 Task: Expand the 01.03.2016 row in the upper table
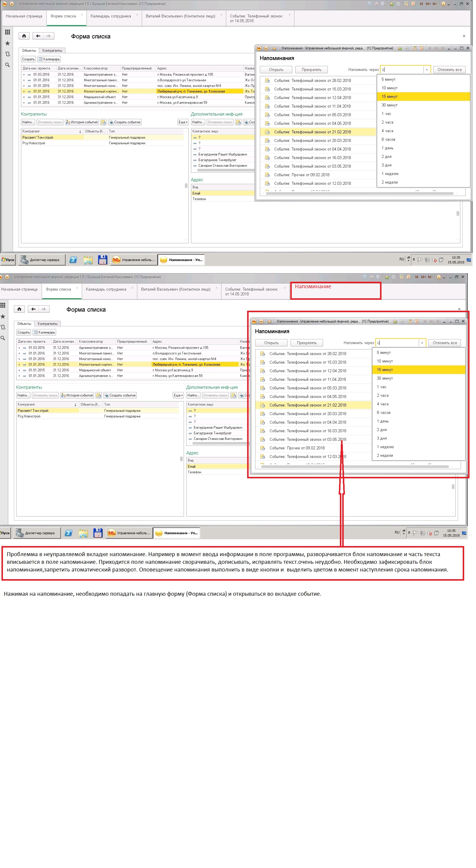[24, 75]
